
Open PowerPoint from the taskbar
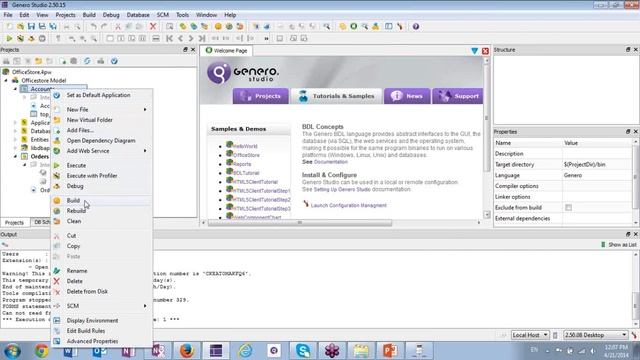click(x=390, y=351)
